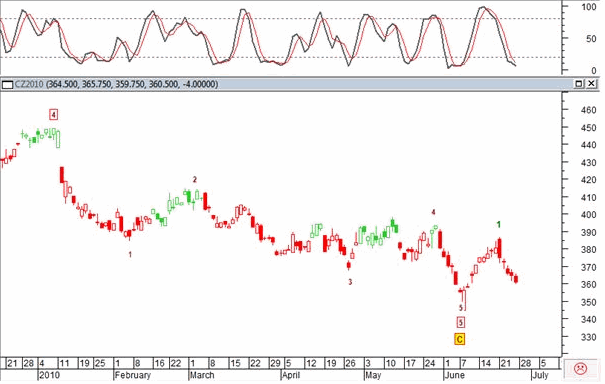This screenshot has width=605, height=384.
Task: Close the CZ2010 chart pane
Action: (591, 84)
